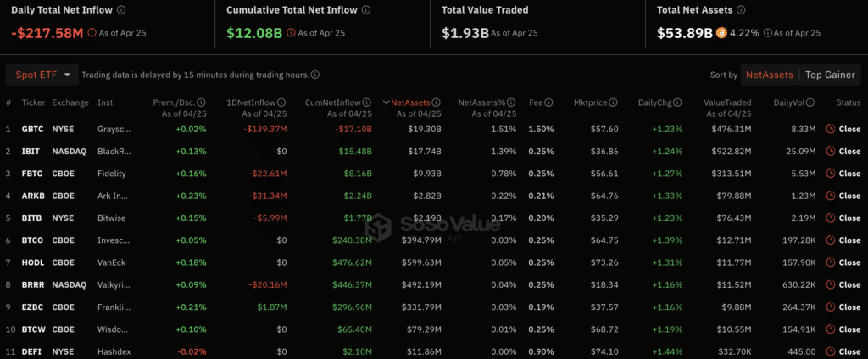Click clock status icon in IBIT row
The width and height of the screenshot is (868, 359).
point(831,151)
